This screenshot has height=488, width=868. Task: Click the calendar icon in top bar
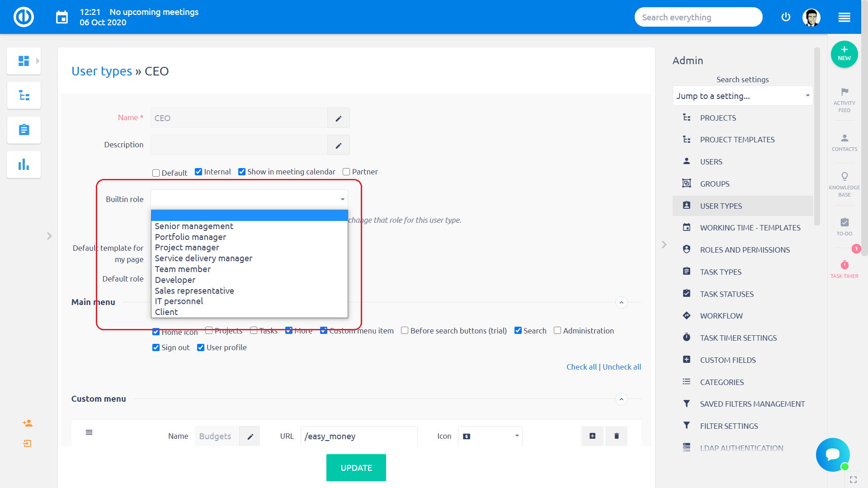coord(62,18)
